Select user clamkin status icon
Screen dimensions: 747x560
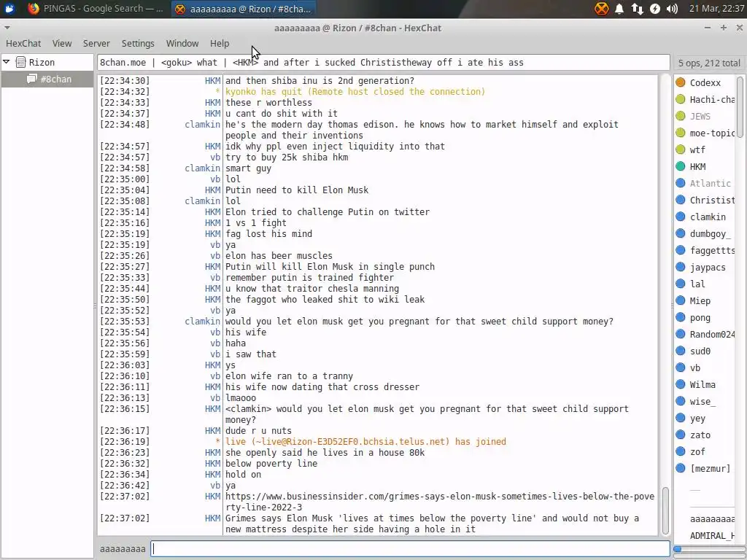pyautogui.click(x=681, y=217)
